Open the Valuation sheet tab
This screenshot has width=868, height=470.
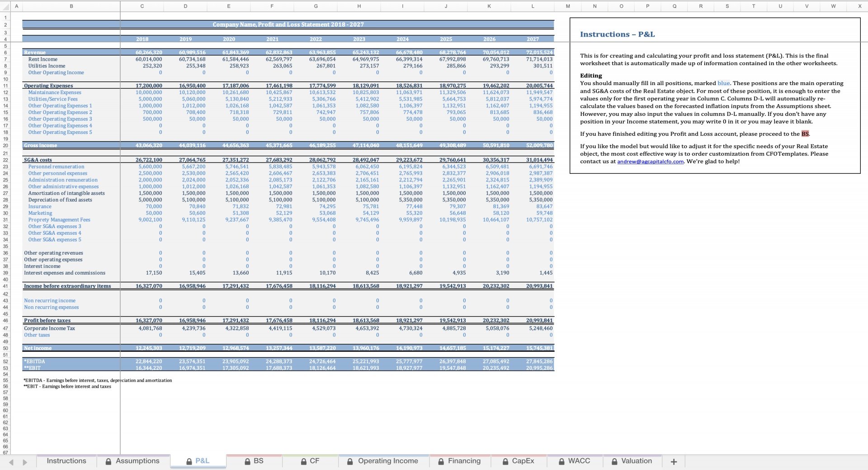[632, 461]
